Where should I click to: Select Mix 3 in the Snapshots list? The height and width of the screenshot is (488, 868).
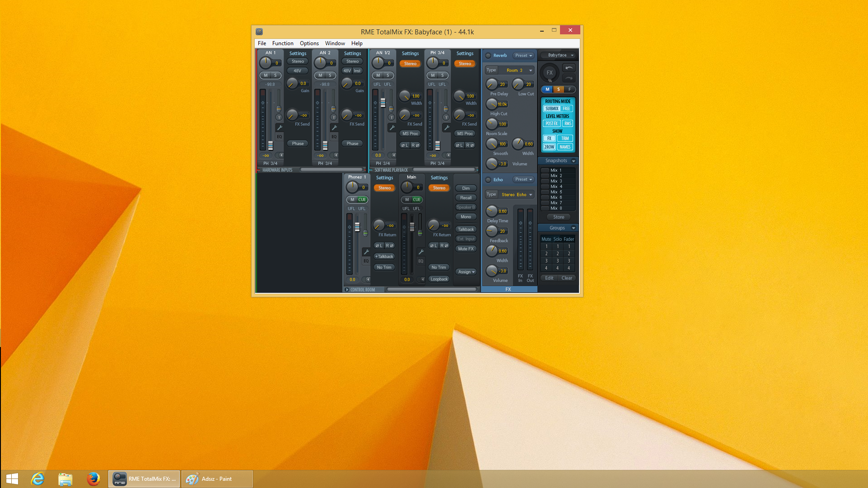[556, 181]
